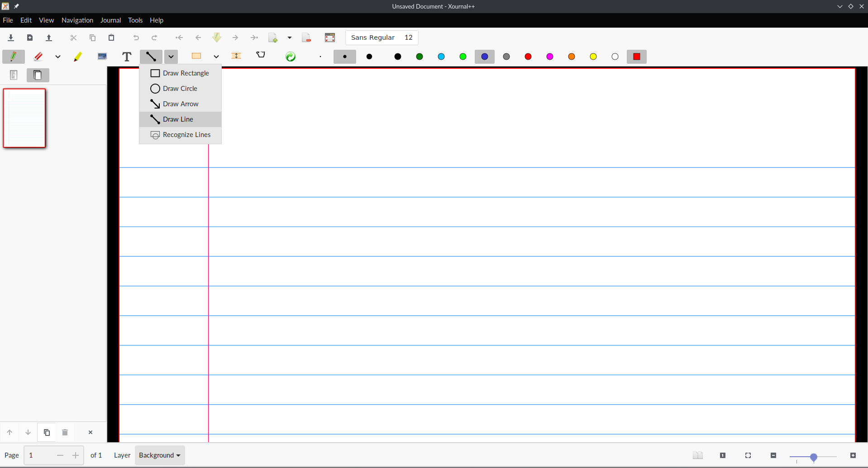
Task: Click the Sans Regular font button
Action: (x=373, y=38)
